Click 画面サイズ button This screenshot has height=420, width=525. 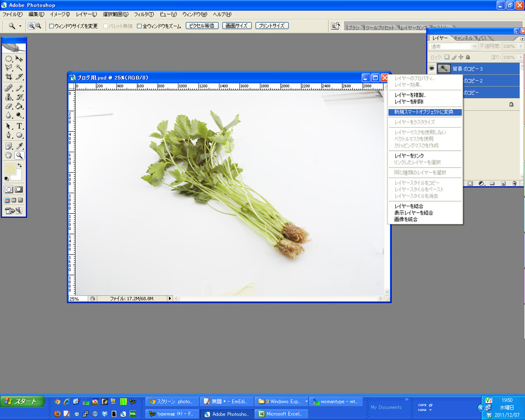pyautogui.click(x=237, y=26)
